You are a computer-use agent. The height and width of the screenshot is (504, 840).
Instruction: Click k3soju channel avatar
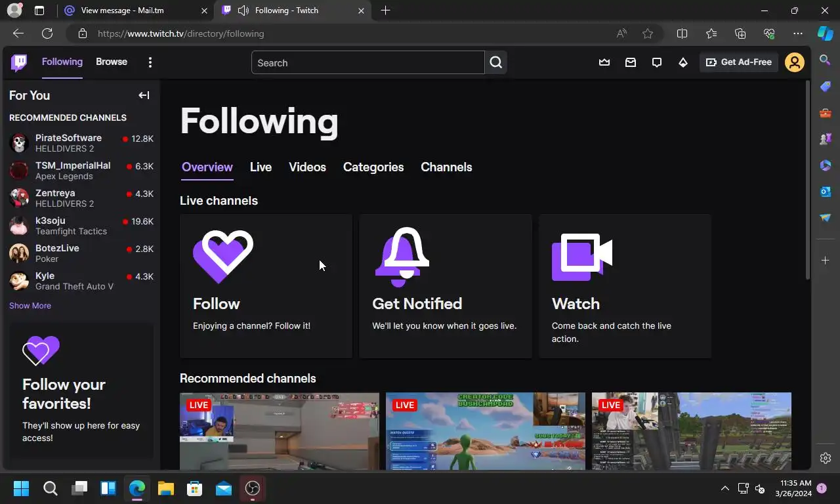[x=19, y=226]
